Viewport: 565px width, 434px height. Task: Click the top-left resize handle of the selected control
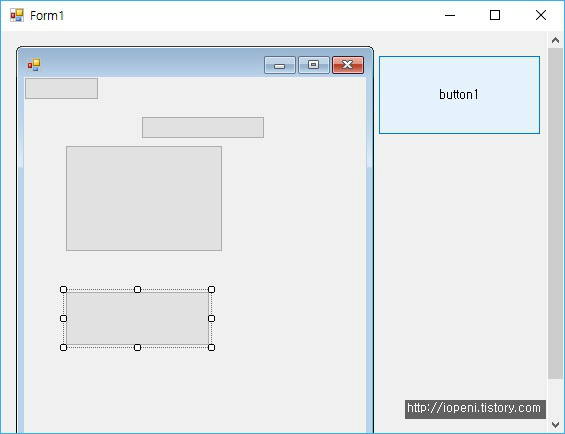tap(63, 289)
